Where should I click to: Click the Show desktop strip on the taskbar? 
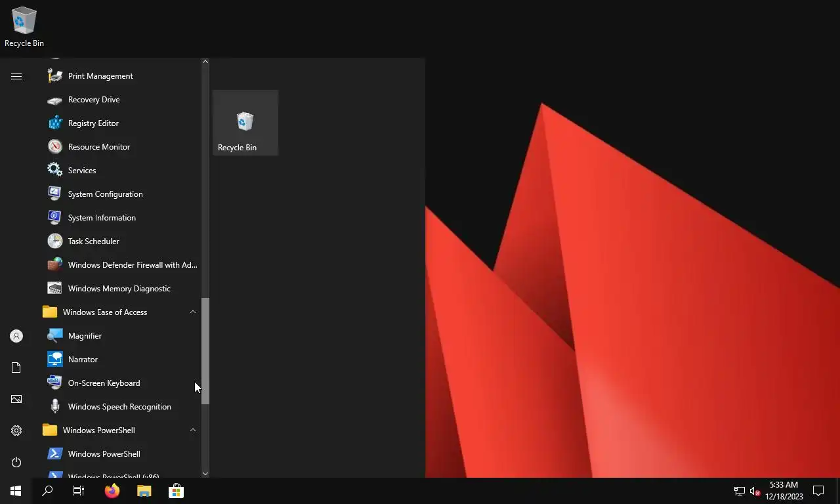[x=838, y=491]
